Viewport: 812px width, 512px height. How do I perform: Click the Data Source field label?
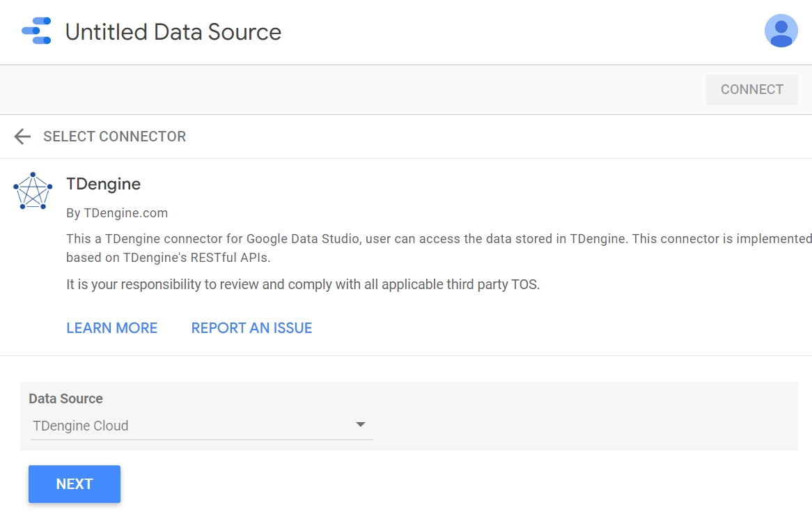pos(65,398)
